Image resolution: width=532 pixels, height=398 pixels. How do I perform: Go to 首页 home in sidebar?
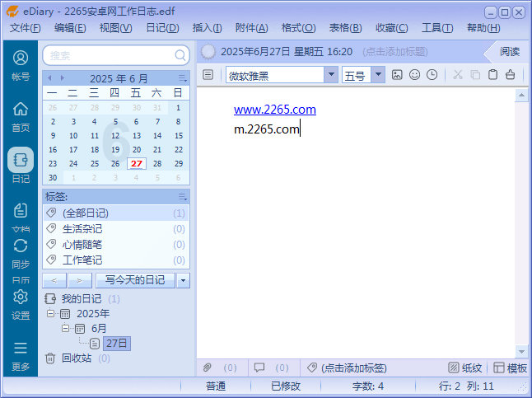coord(21,115)
